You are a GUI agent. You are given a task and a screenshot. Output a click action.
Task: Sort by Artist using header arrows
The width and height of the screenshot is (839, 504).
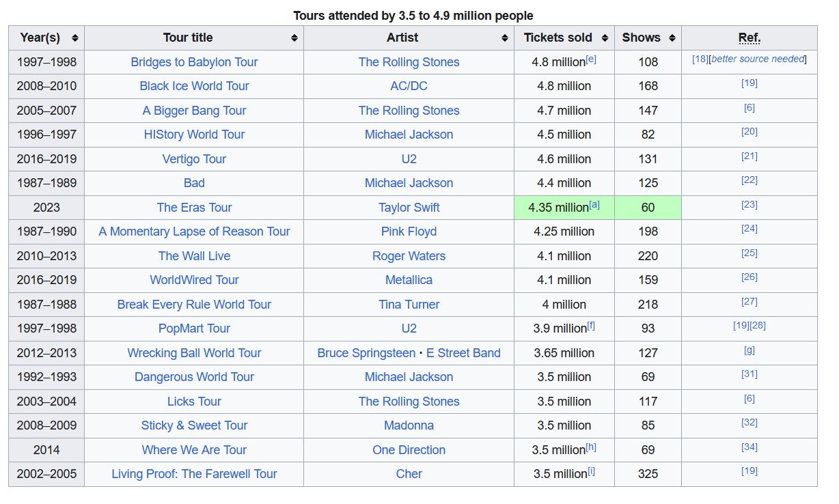[504, 38]
